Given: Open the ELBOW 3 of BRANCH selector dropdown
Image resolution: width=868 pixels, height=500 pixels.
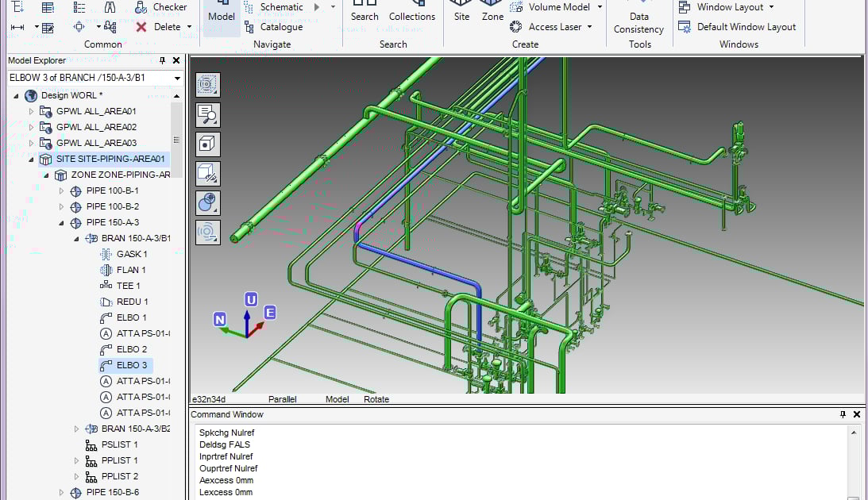Looking at the screenshot, I should point(179,79).
